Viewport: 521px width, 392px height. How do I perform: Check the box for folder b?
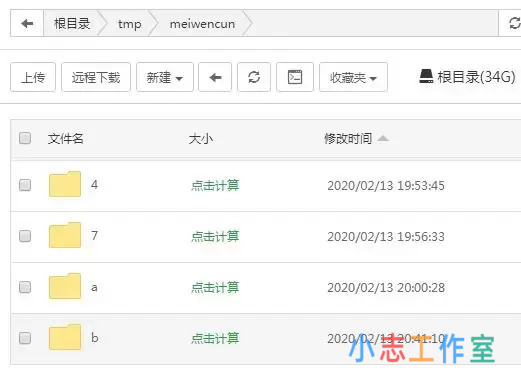tap(25, 338)
